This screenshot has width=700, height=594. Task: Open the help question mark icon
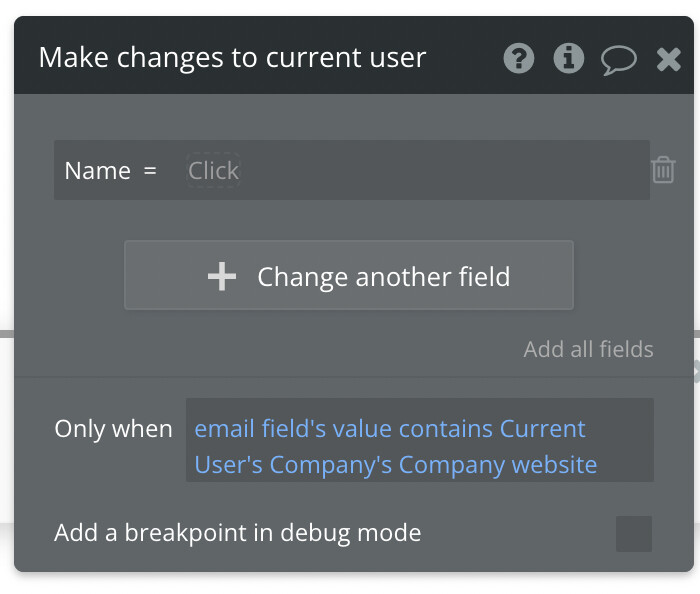(518, 59)
